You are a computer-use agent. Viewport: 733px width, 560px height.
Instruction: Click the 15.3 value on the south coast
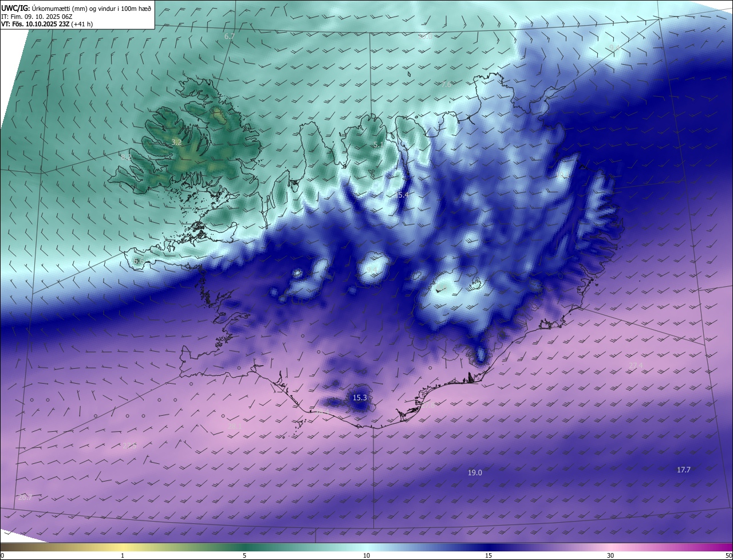click(x=360, y=397)
